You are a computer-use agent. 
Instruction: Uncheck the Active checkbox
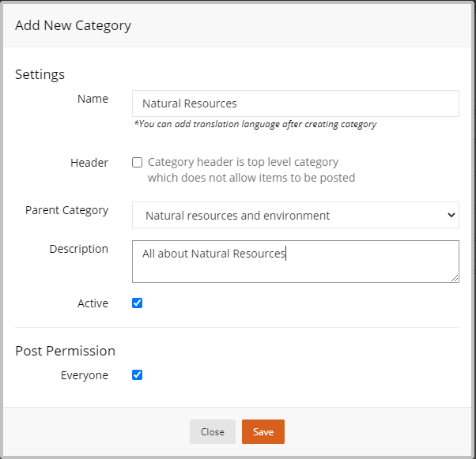tap(138, 303)
